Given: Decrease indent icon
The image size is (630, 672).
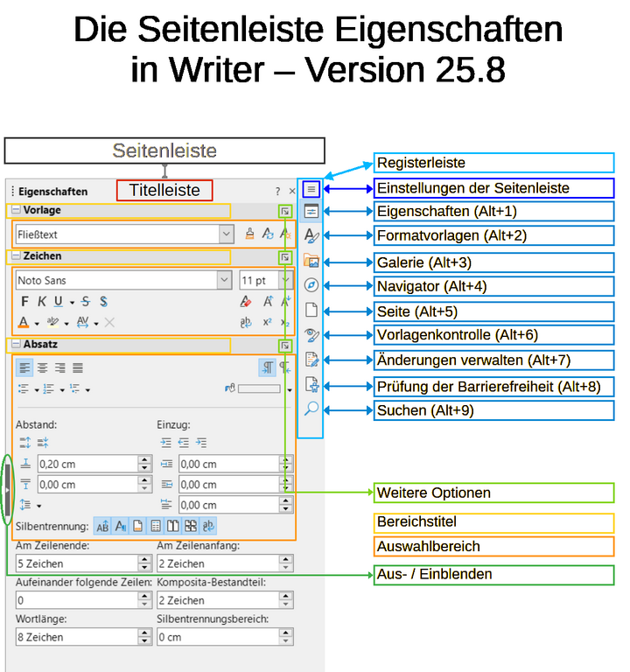Looking at the screenshot, I should [x=184, y=442].
